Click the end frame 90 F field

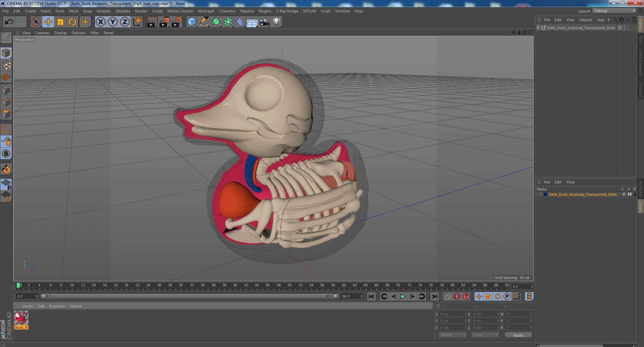pyautogui.click(x=352, y=296)
